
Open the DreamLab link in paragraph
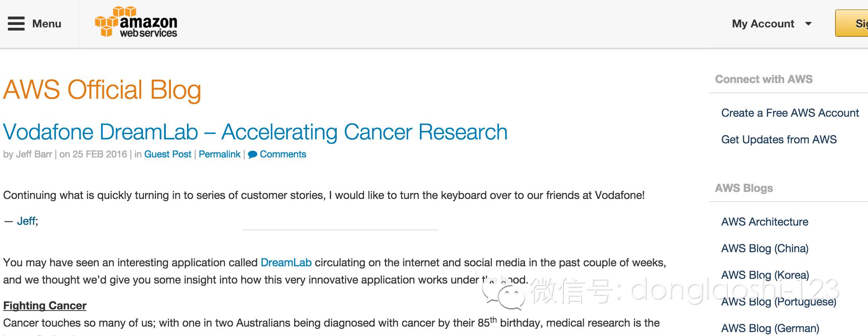click(x=286, y=262)
